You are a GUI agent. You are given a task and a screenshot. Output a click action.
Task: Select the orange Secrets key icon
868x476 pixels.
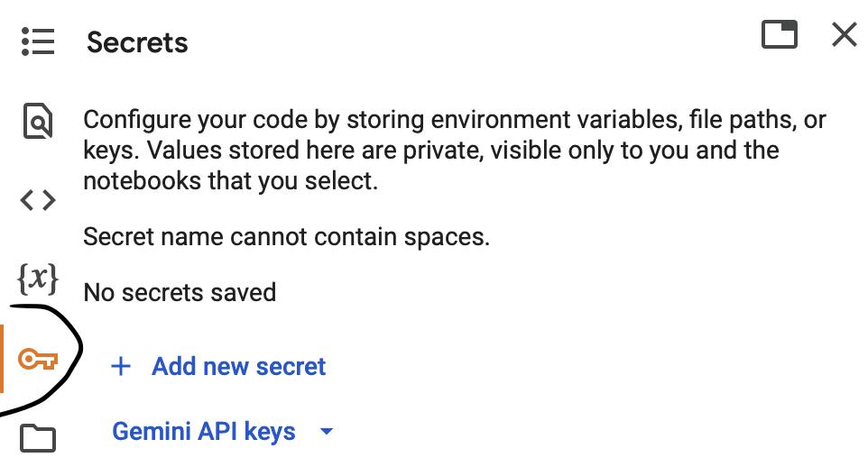point(38,360)
